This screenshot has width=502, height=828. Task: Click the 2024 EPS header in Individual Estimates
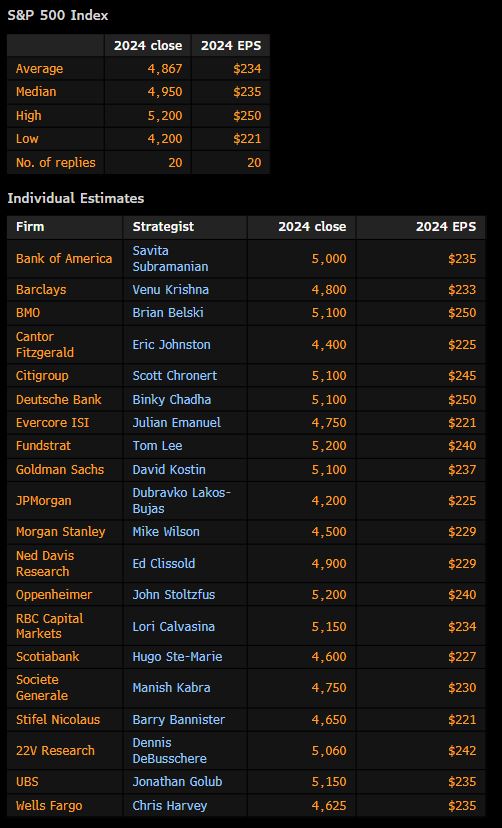[446, 227]
